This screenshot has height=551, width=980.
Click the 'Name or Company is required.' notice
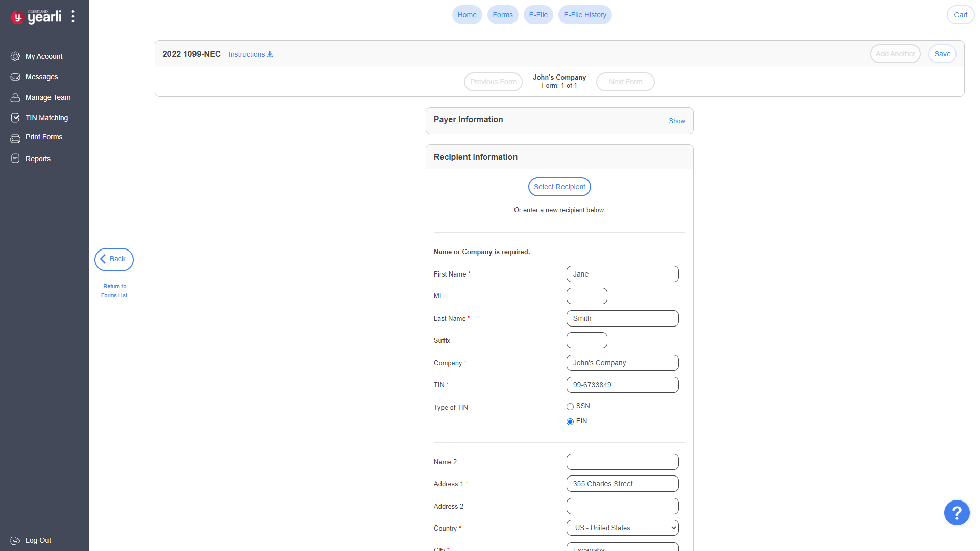coord(482,252)
